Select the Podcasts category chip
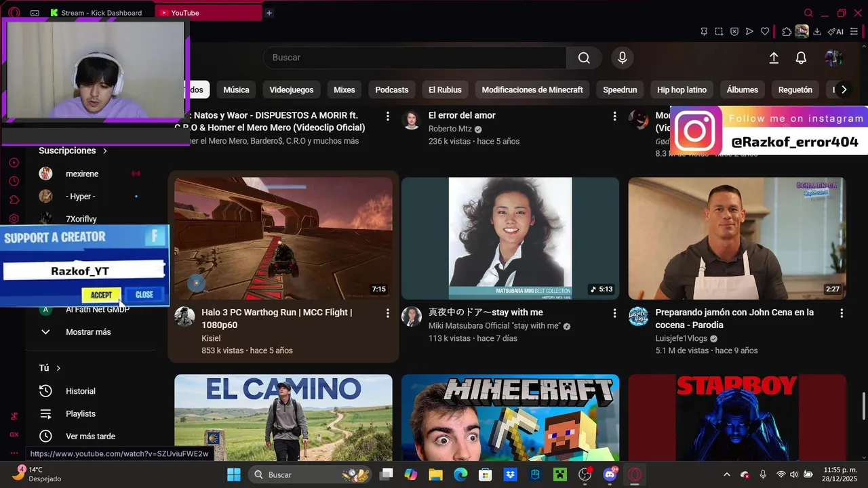The image size is (868, 488). click(x=392, y=89)
